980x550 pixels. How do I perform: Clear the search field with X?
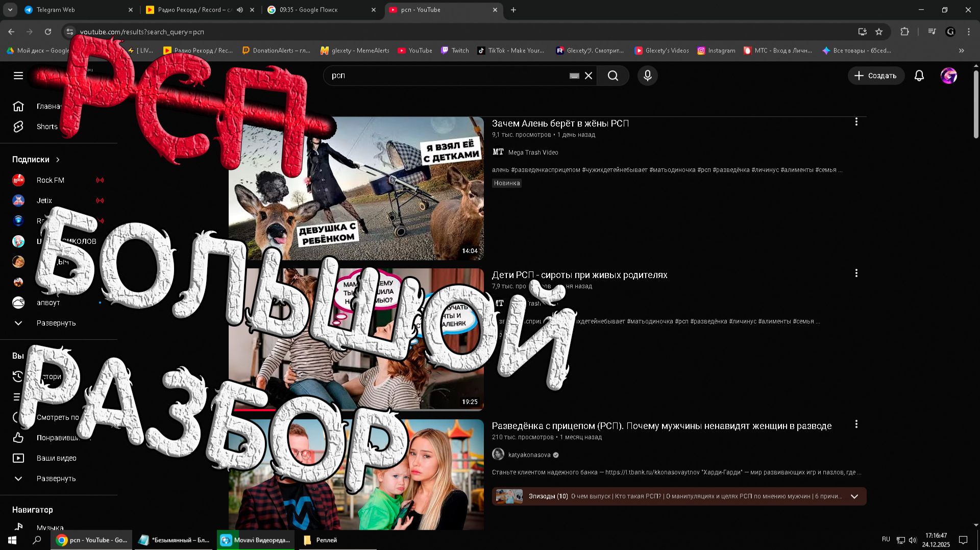589,76
